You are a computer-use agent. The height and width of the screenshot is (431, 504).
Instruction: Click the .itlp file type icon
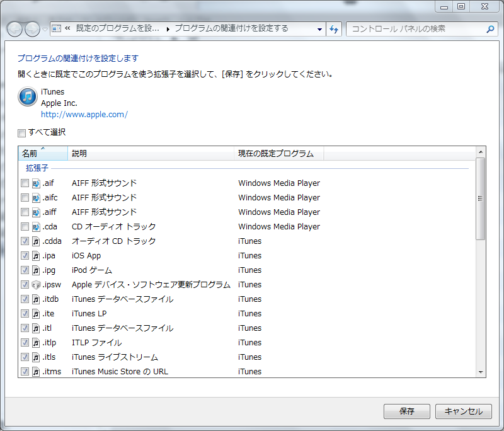(36, 343)
